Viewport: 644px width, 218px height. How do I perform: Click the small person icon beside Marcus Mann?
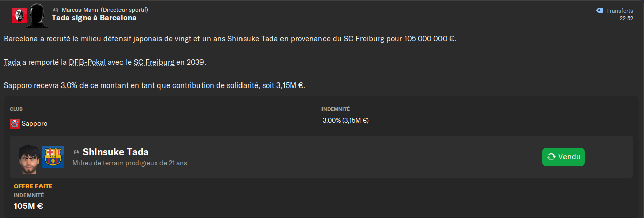coord(56,10)
